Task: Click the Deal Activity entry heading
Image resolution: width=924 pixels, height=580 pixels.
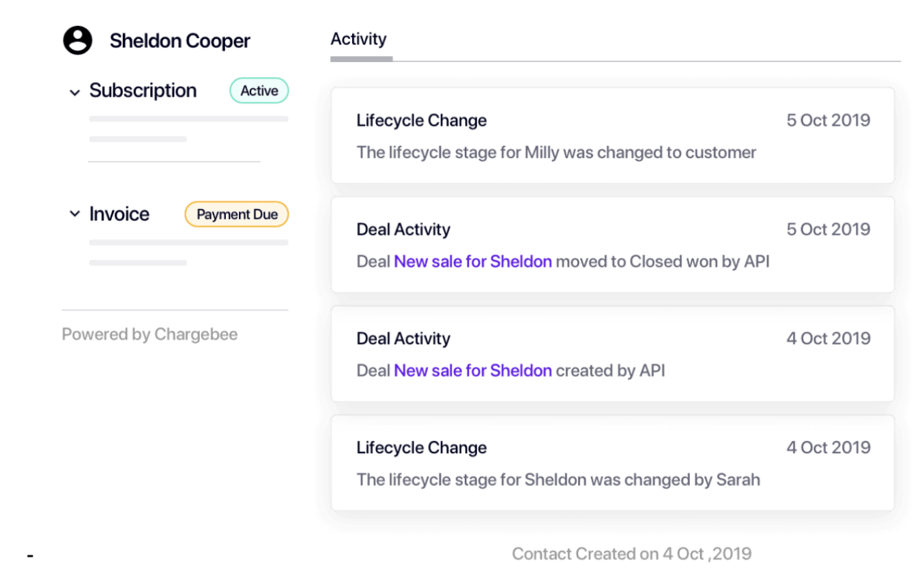Action: [403, 229]
